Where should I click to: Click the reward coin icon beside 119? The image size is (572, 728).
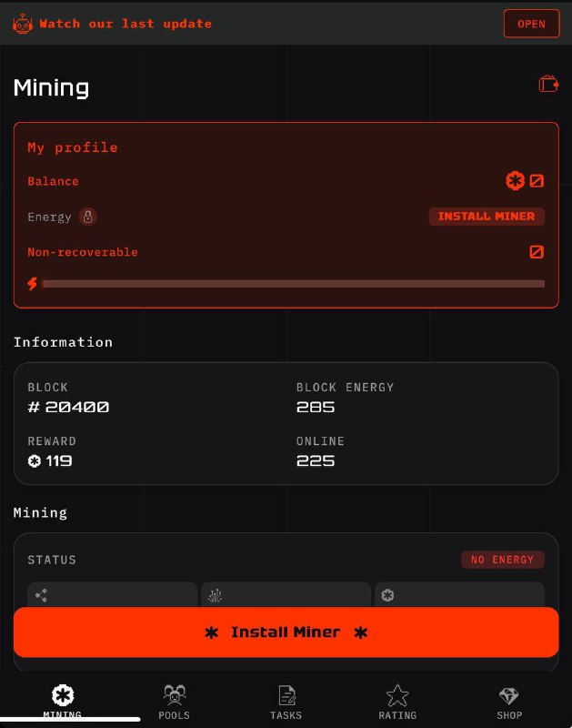click(x=35, y=461)
